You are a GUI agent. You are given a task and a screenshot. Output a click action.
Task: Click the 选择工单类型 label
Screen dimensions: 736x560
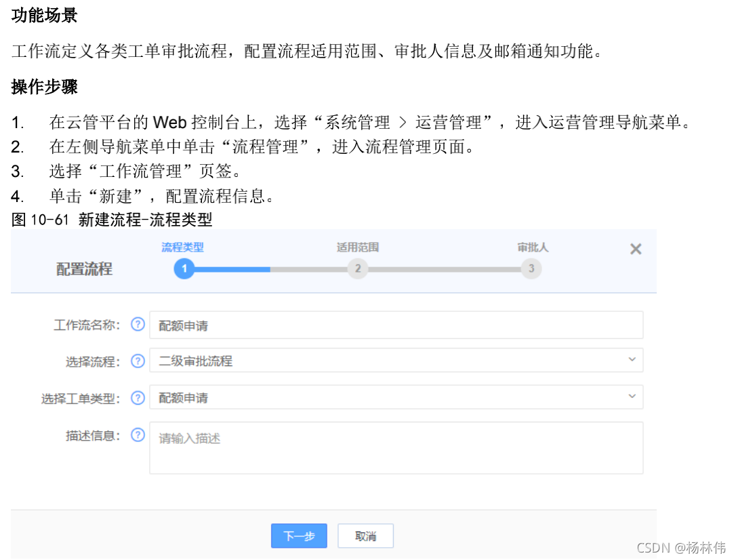(81, 399)
